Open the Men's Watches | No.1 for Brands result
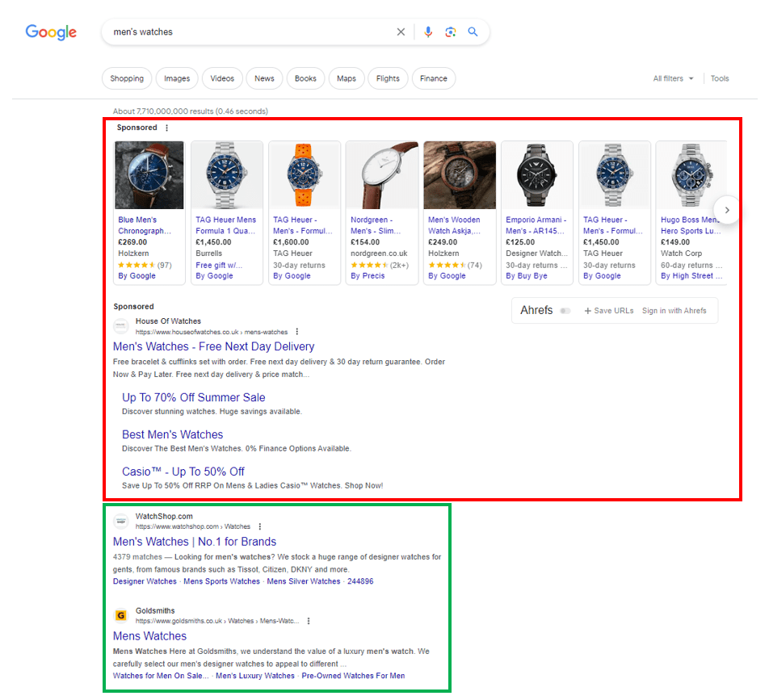Image resolution: width=769 pixels, height=700 pixels. coord(195,542)
